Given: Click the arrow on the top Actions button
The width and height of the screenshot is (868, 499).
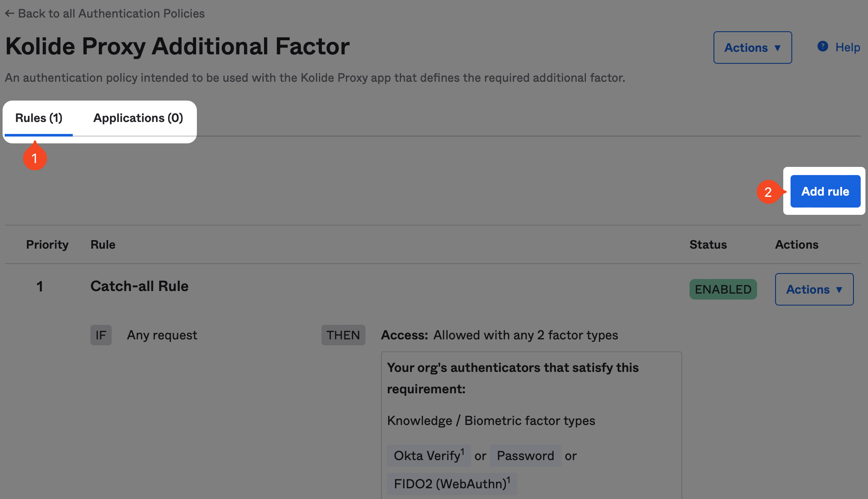Looking at the screenshot, I should point(778,48).
